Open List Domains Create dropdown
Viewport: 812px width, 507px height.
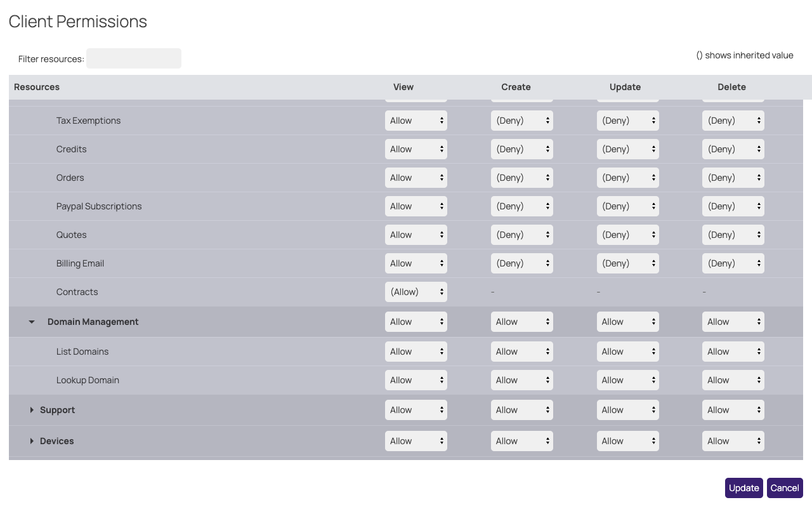(522, 352)
